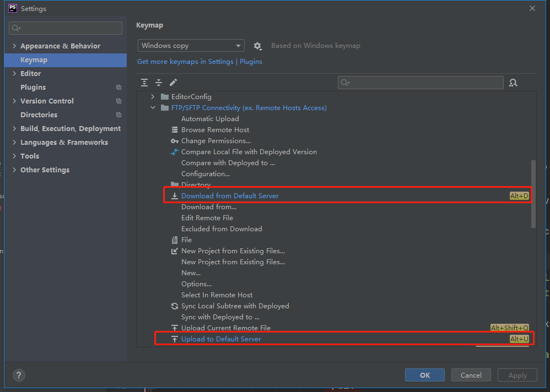Expand the Other Settings section
This screenshot has height=392, width=550.
14,170
